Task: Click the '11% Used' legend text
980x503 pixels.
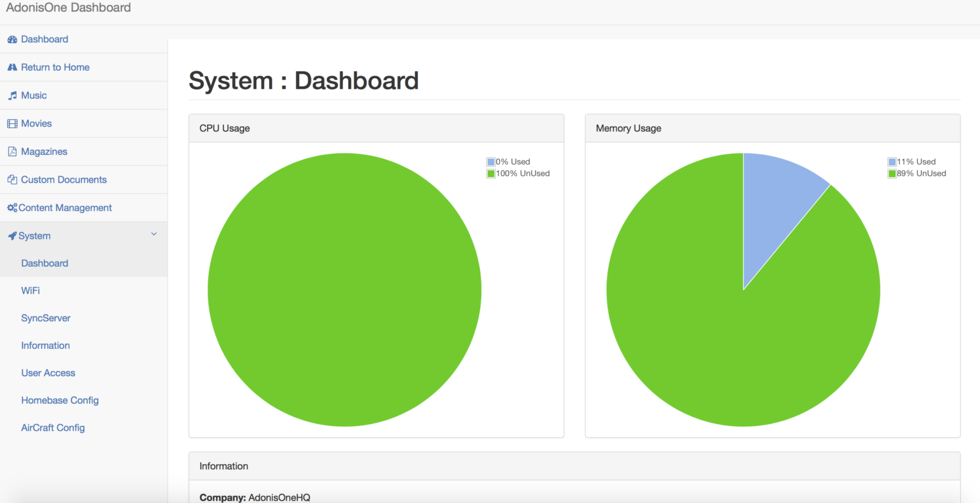Action: pyautogui.click(x=916, y=162)
